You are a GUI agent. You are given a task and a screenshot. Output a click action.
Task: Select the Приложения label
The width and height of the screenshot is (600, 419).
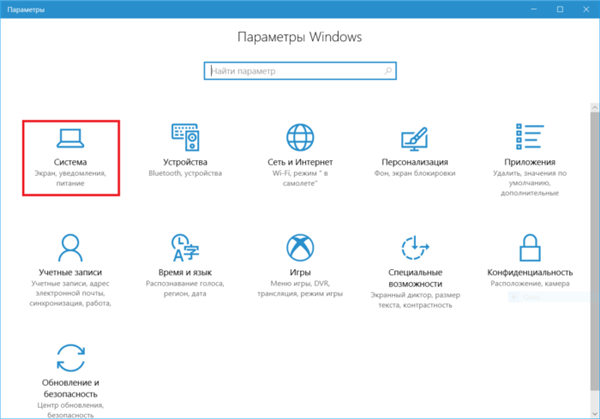530,162
